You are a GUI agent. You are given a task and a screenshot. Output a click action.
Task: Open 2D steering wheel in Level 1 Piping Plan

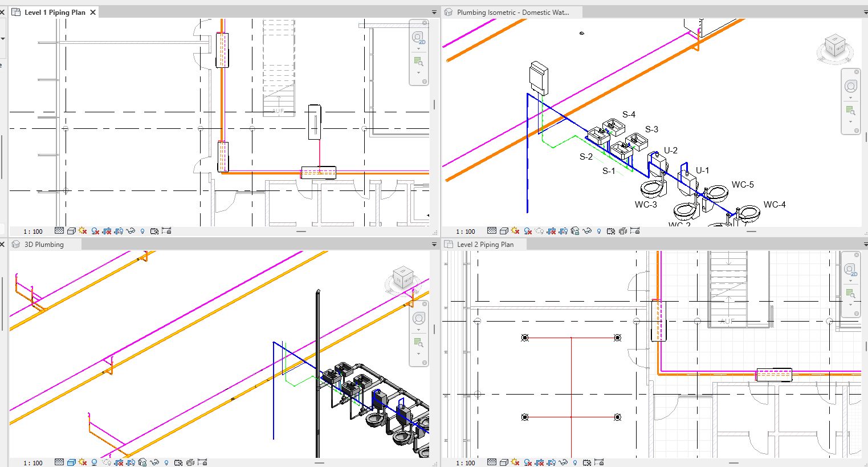419,38
